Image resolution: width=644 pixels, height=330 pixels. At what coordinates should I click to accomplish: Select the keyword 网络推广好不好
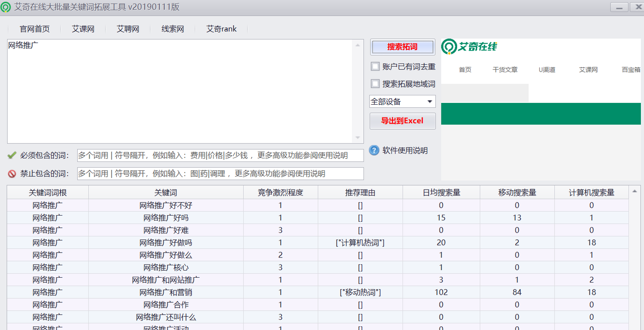[166, 205]
